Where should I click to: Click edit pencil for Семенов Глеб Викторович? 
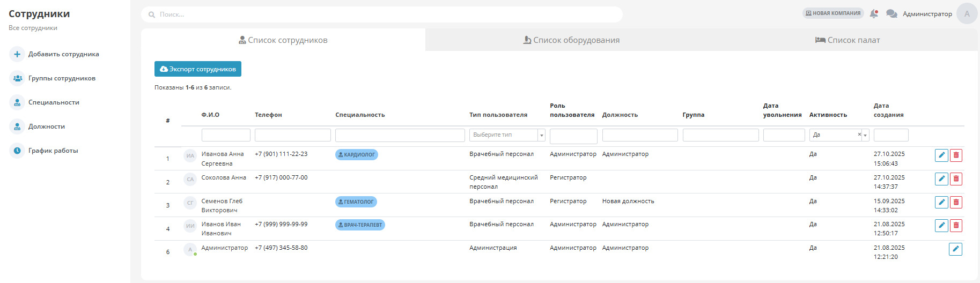[941, 203]
